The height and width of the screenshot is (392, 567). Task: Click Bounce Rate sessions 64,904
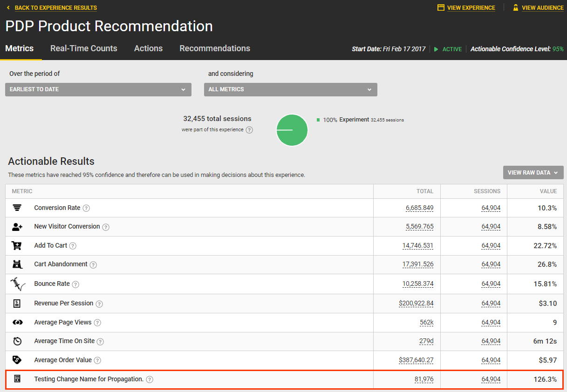pyautogui.click(x=491, y=284)
